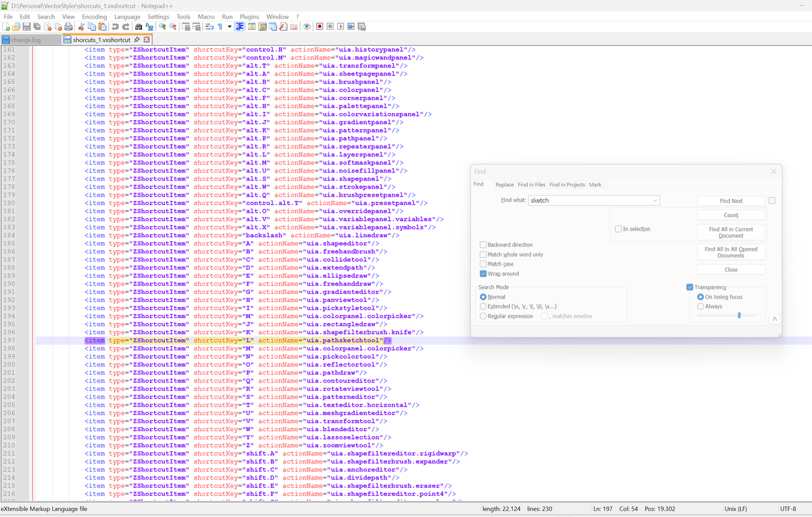812x517 pixels.
Task: Open the Language menu
Action: coord(127,17)
